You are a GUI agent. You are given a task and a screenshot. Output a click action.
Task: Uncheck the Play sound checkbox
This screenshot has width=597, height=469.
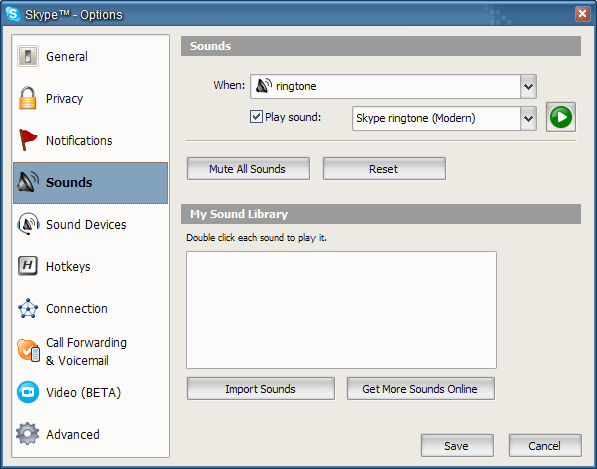point(256,116)
